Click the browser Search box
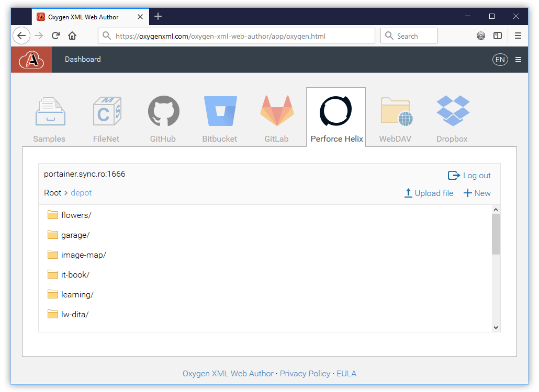This screenshot has width=539, height=392. click(409, 36)
